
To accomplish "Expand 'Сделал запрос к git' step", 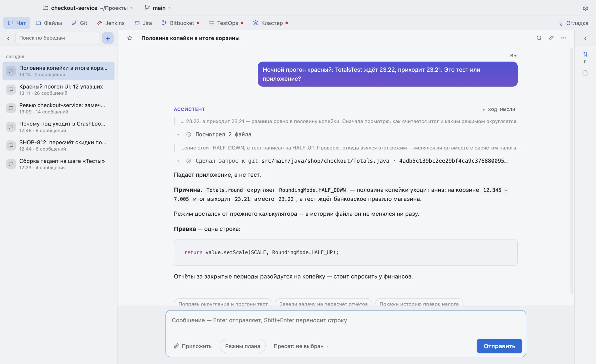I will click(x=178, y=161).
